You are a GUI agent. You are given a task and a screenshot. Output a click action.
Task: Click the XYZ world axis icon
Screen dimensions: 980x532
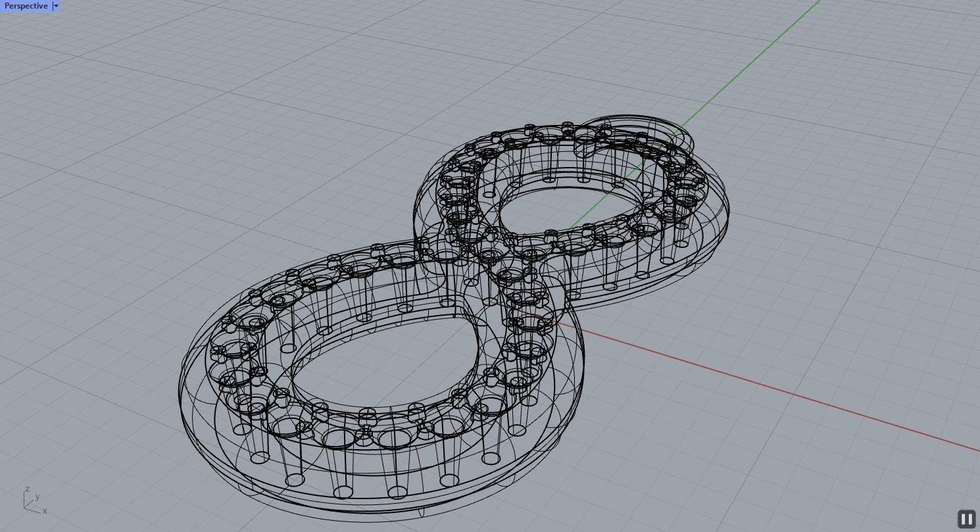(35, 500)
